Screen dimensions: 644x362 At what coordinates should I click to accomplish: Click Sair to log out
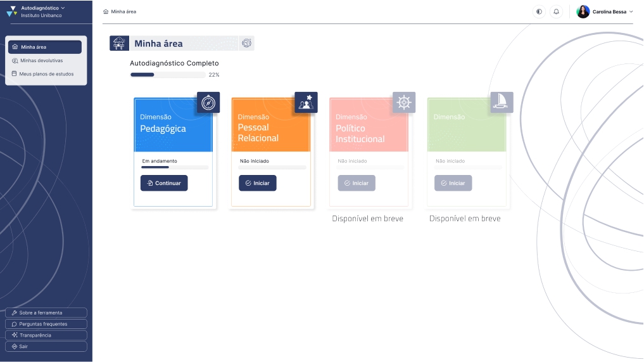coord(46,346)
